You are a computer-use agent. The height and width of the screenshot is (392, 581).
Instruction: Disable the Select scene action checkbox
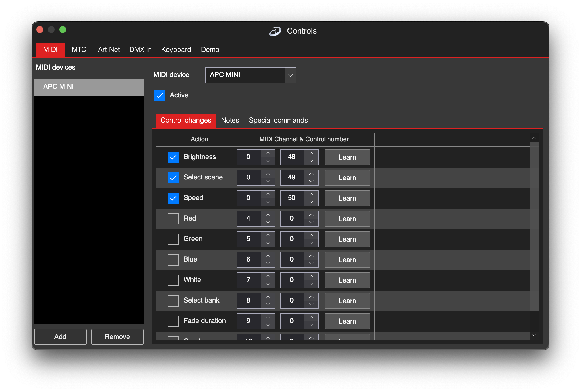(173, 177)
